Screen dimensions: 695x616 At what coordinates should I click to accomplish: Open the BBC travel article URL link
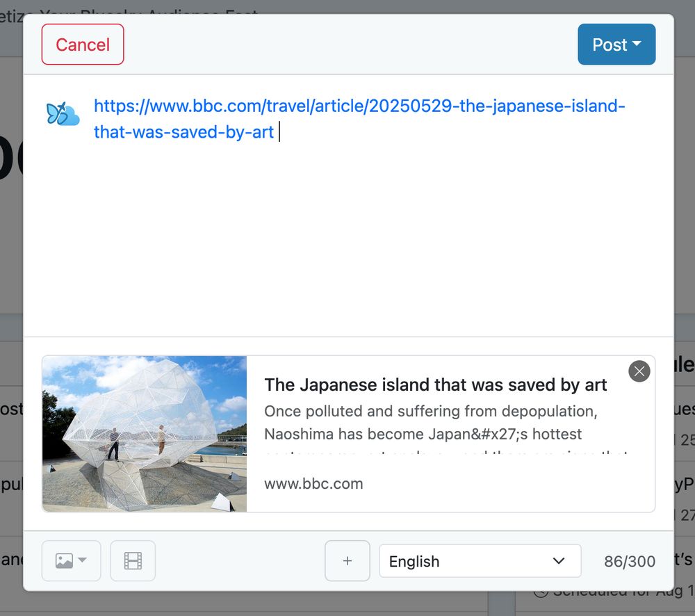pyautogui.click(x=359, y=119)
